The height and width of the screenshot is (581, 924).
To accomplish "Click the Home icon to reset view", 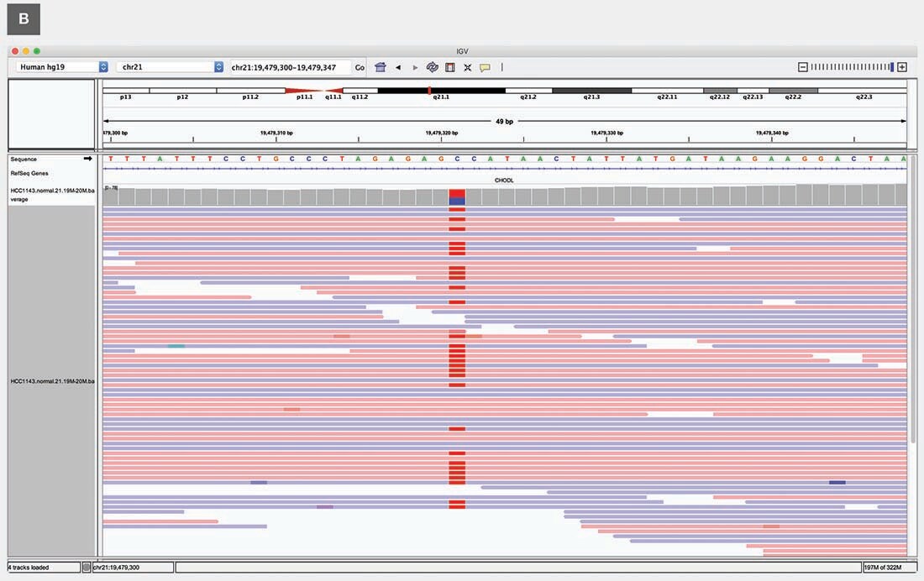I will [380, 67].
